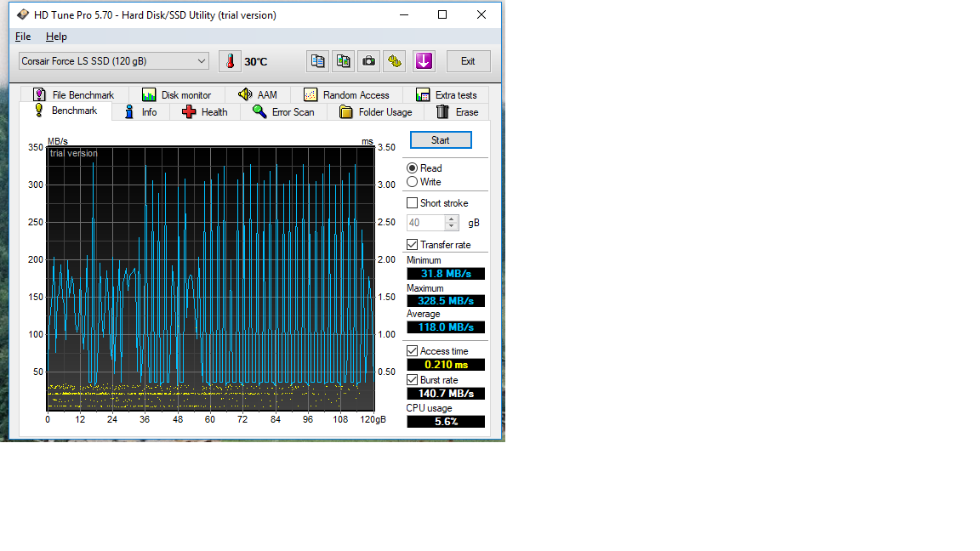
Task: Click the camera save screenshot icon
Action: (x=369, y=61)
